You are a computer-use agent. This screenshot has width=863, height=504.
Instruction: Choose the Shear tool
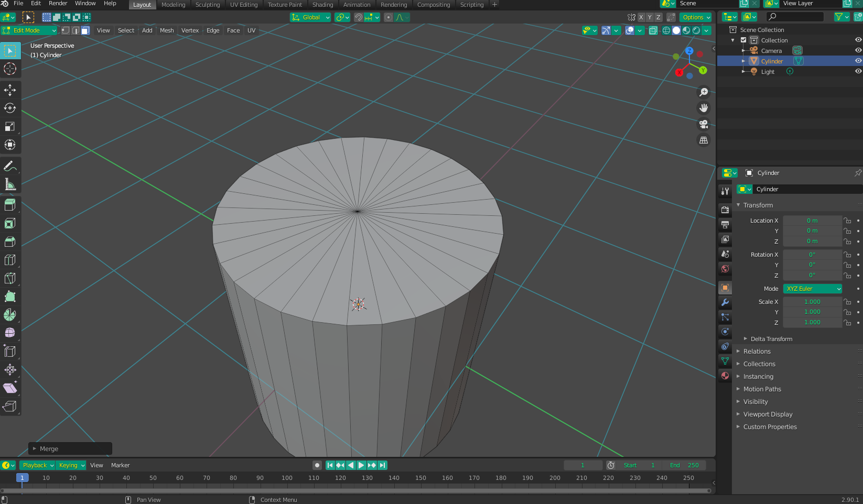(10, 388)
